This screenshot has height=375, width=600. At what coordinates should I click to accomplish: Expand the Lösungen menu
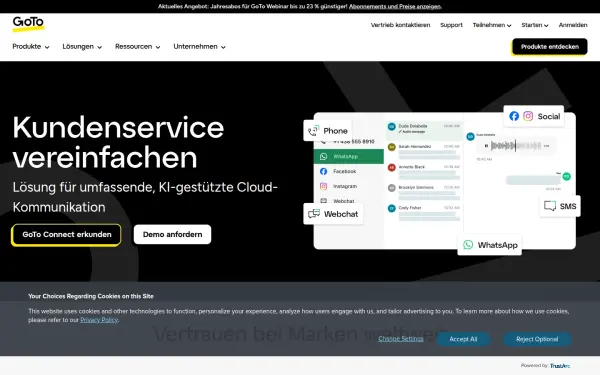click(82, 47)
